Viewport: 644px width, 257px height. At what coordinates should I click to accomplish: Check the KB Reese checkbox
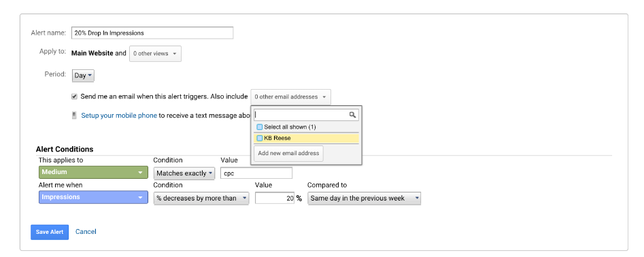260,138
